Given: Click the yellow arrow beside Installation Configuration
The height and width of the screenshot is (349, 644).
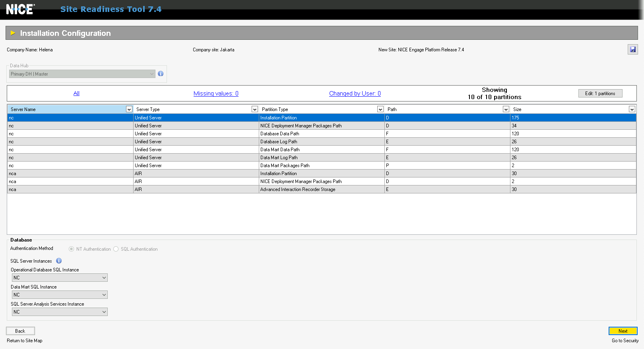Looking at the screenshot, I should [x=13, y=33].
